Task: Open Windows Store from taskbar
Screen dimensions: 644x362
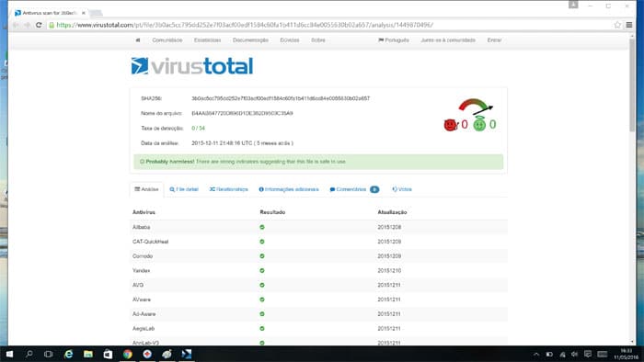Action: (108, 354)
